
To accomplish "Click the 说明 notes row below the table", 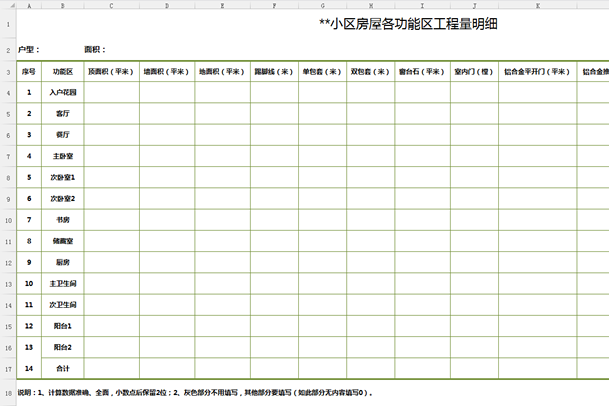I will [x=200, y=393].
